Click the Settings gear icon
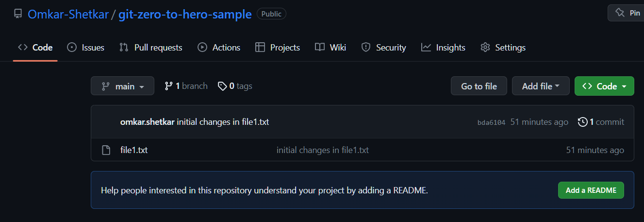This screenshot has width=644, height=222. click(485, 47)
